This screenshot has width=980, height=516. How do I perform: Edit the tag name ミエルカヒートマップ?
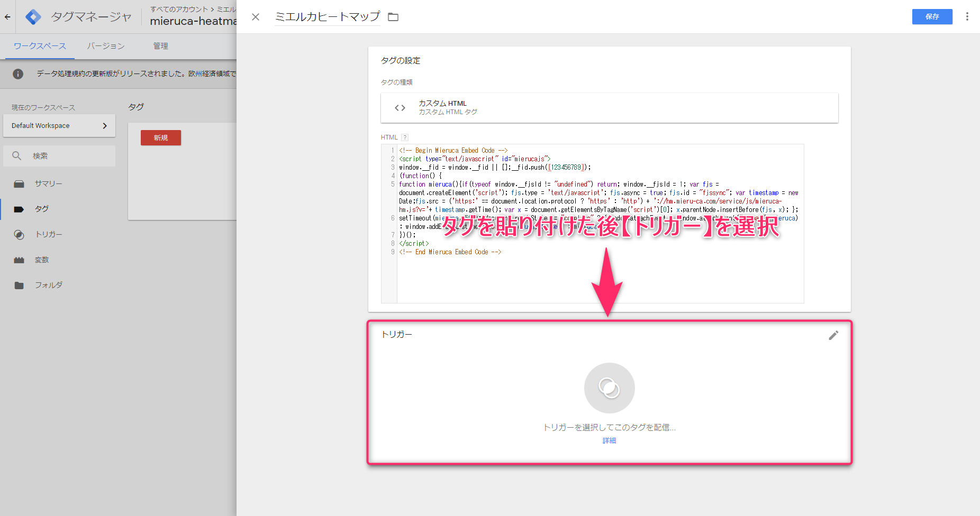tap(327, 17)
